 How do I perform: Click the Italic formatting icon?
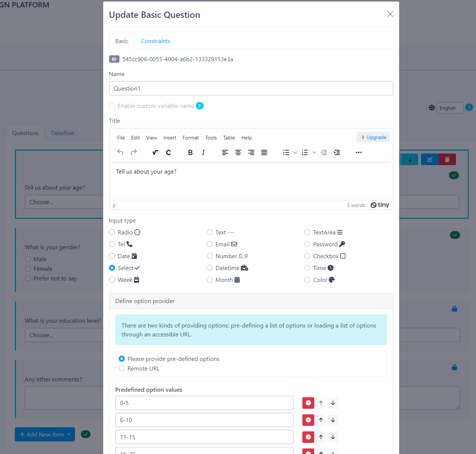tap(203, 152)
